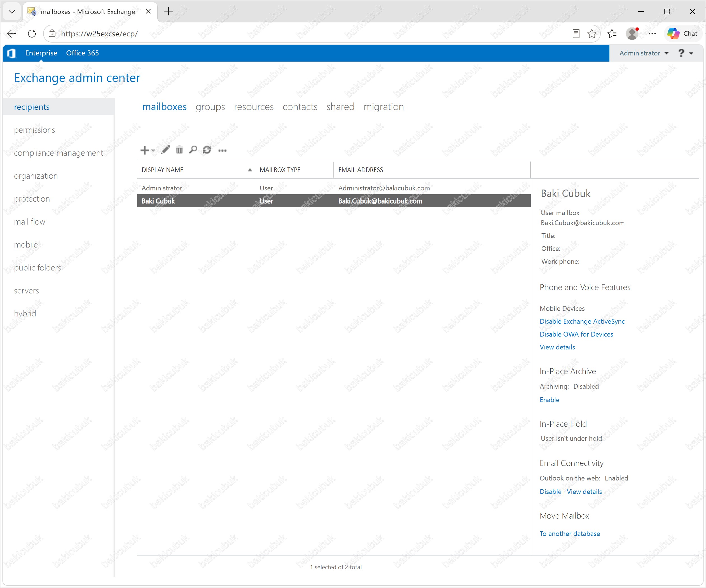Switch to the shared tab

(340, 107)
